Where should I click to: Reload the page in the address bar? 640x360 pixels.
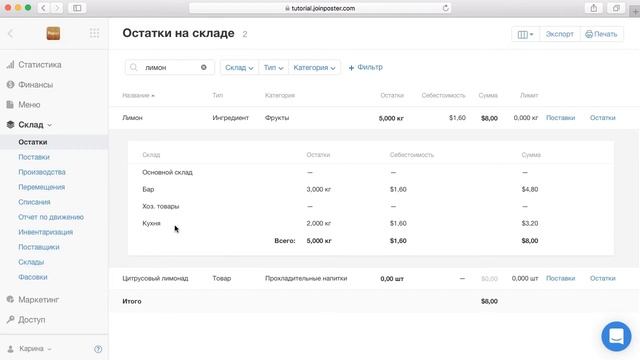click(445, 8)
